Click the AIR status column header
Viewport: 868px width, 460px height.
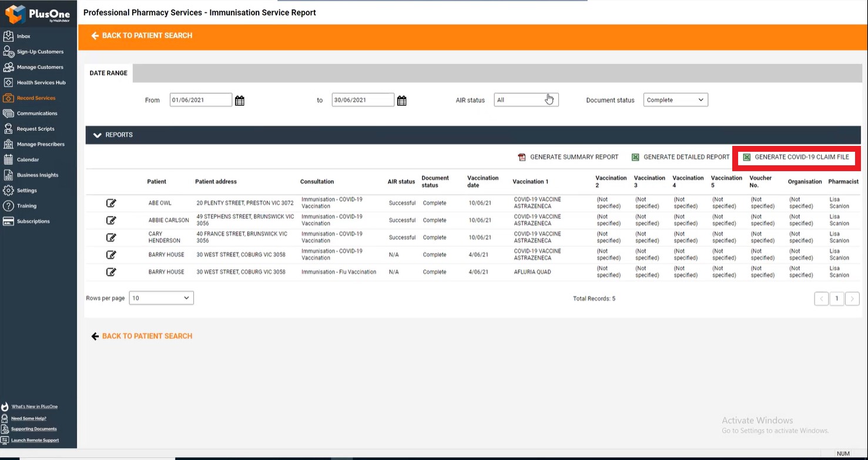(x=401, y=182)
